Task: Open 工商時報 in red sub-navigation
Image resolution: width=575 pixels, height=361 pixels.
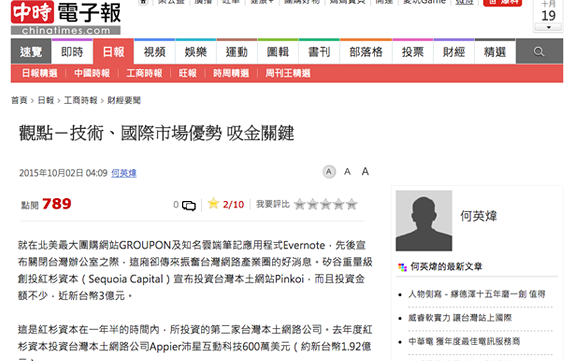Action: 144,73
